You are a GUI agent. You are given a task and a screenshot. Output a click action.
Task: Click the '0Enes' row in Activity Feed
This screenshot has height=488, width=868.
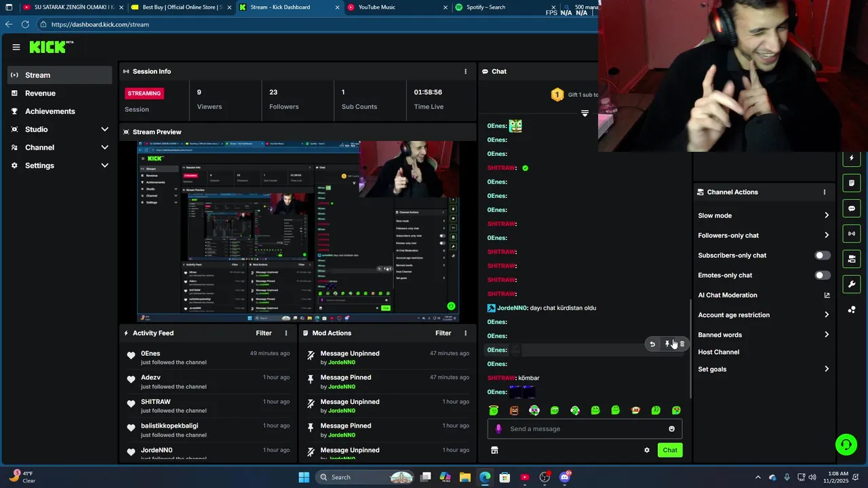pos(207,357)
